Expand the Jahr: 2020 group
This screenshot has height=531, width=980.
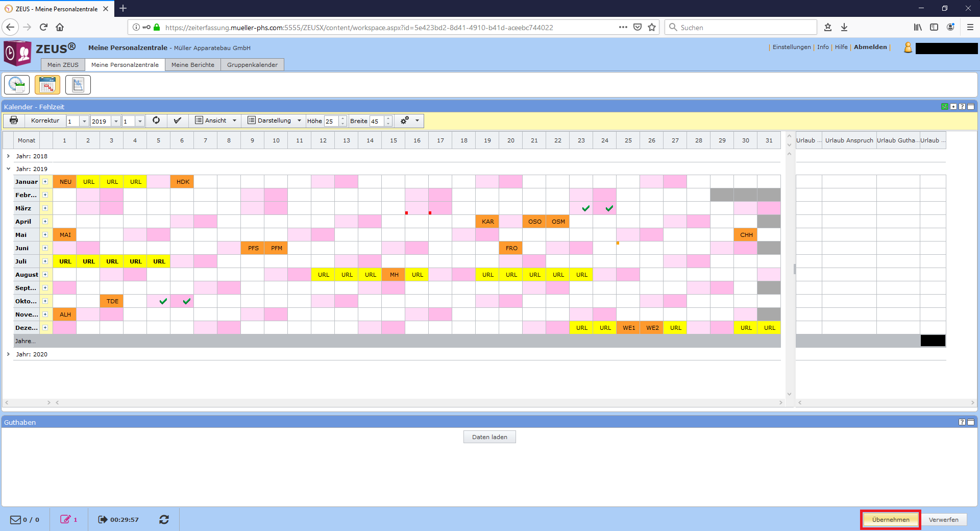click(8, 354)
